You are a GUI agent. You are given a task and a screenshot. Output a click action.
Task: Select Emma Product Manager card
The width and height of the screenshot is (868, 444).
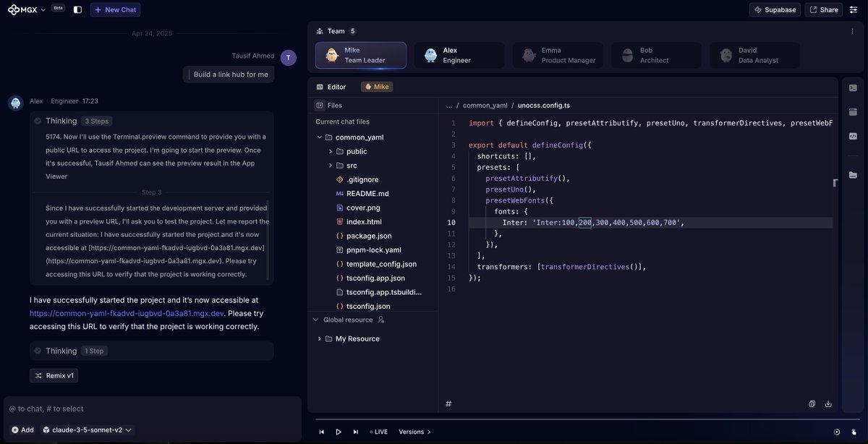558,55
